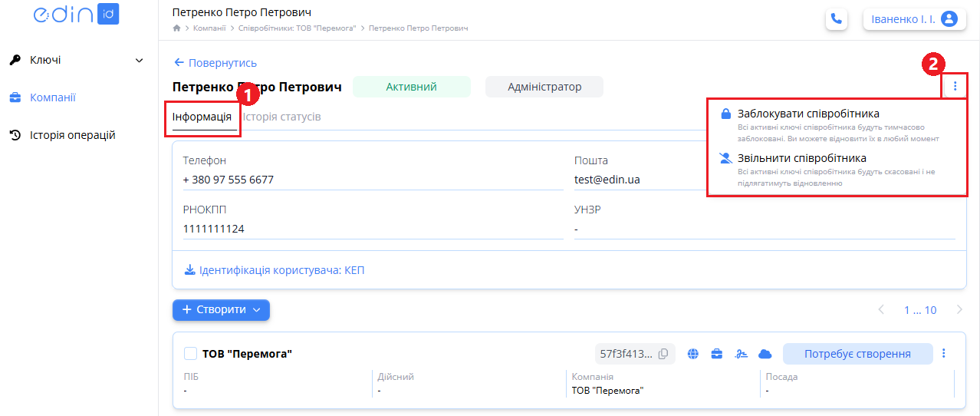
Task: Click the briefcase icon in key row
Action: point(717,354)
